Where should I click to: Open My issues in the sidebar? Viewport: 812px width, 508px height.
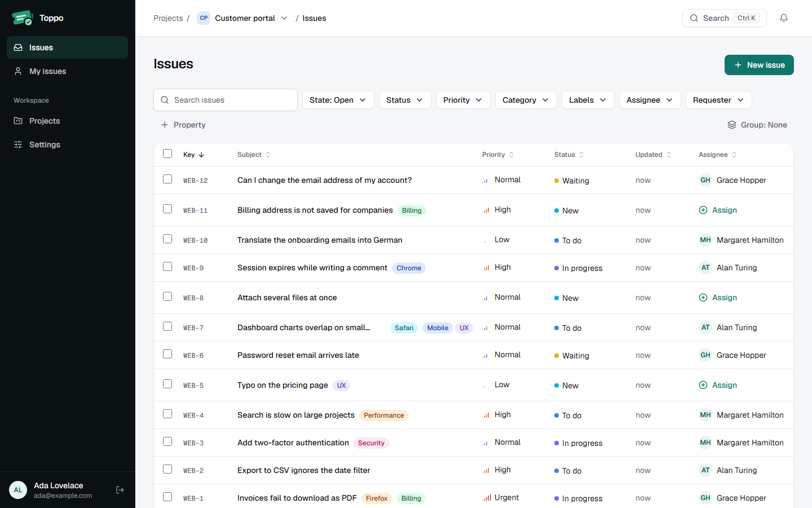click(68, 71)
